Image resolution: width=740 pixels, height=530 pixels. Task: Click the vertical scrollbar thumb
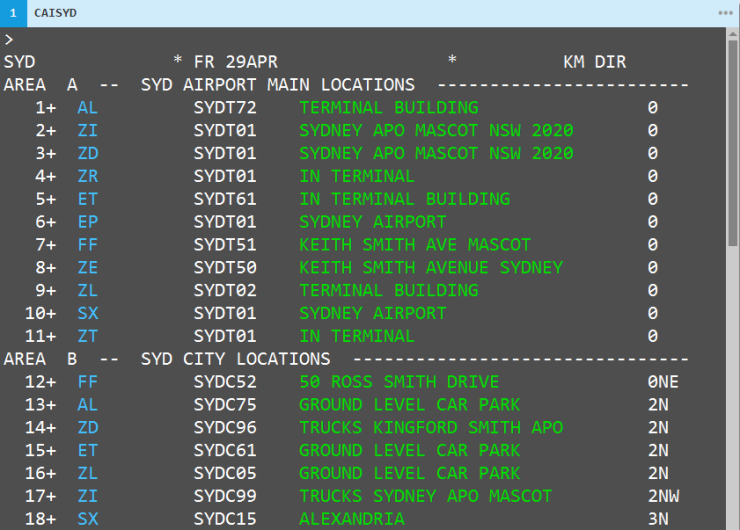pos(732,143)
